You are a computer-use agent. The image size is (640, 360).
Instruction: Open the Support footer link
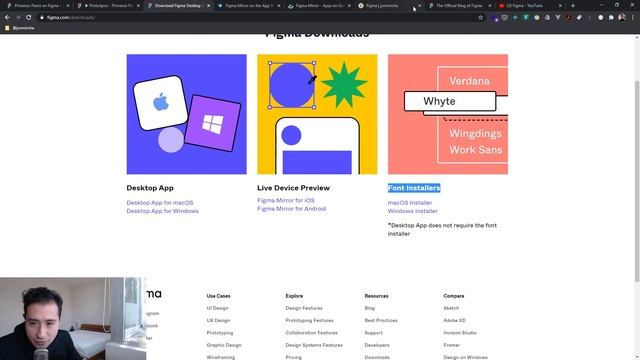coord(373,333)
